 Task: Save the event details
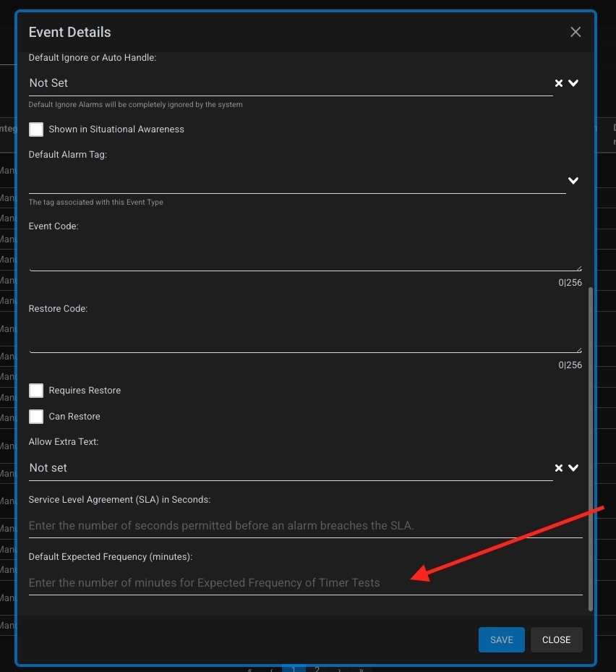pos(501,639)
